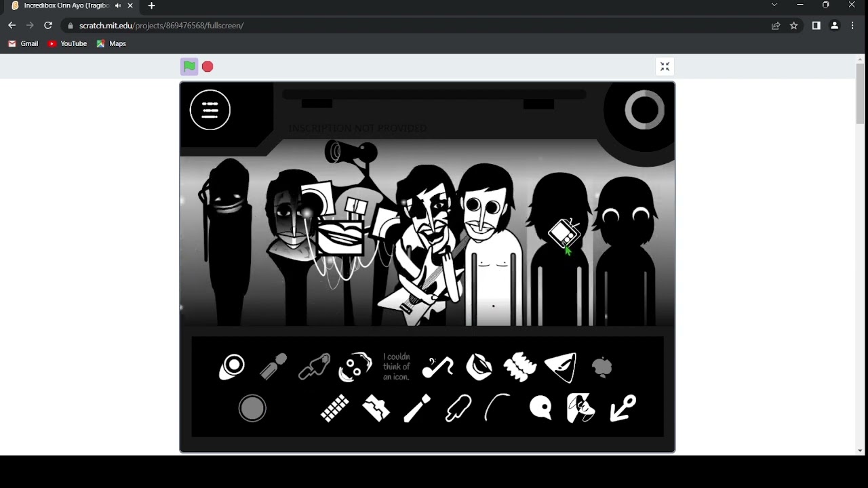Open the Chrome profile menu
The width and height of the screenshot is (868, 488).
[x=834, y=26]
